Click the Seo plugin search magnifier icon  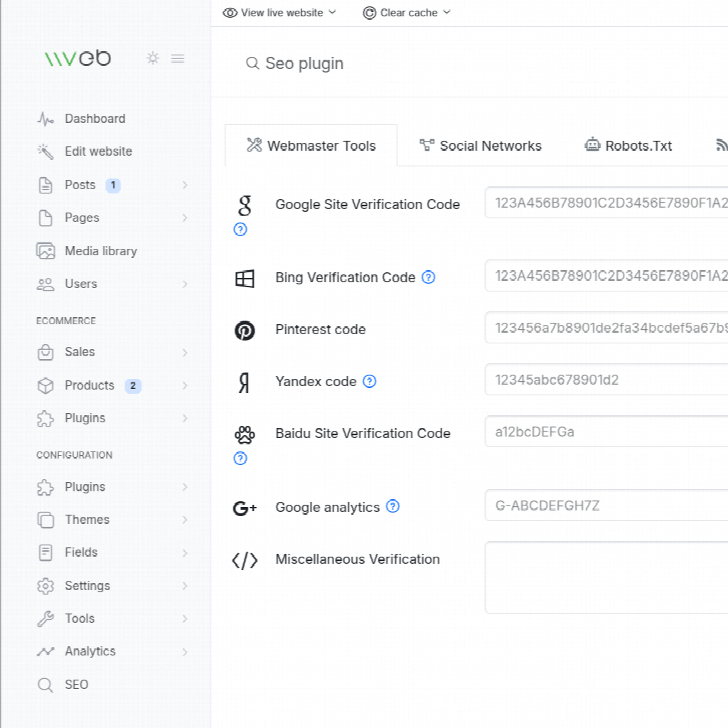point(252,64)
